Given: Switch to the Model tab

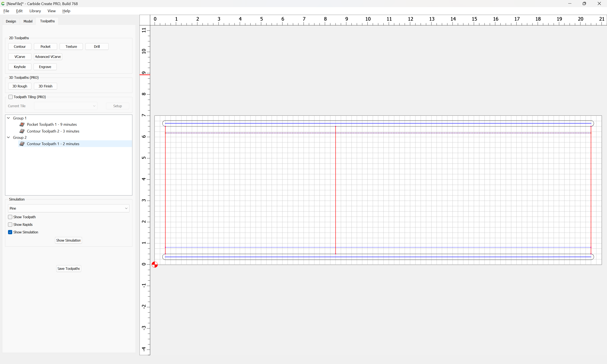Looking at the screenshot, I should pos(28,21).
